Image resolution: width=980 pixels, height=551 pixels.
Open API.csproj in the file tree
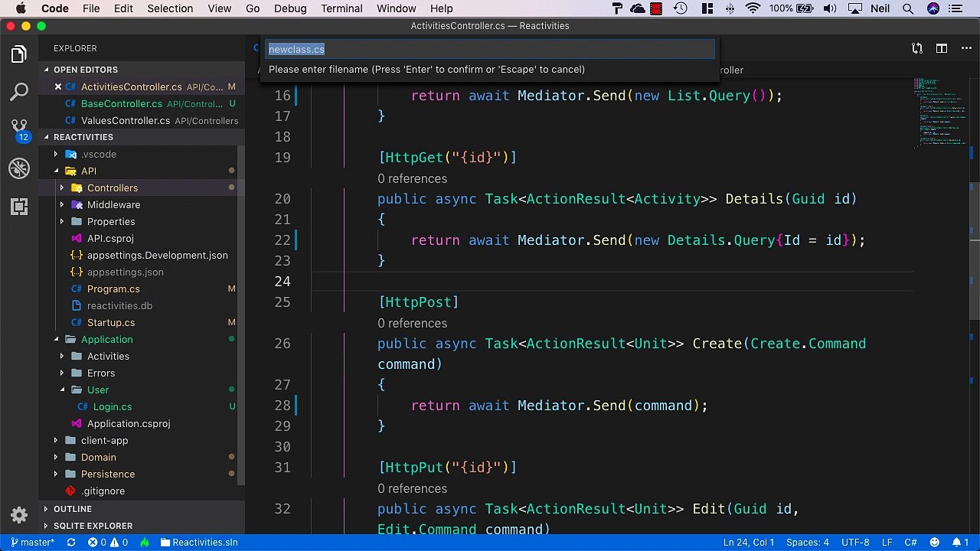tap(110, 238)
